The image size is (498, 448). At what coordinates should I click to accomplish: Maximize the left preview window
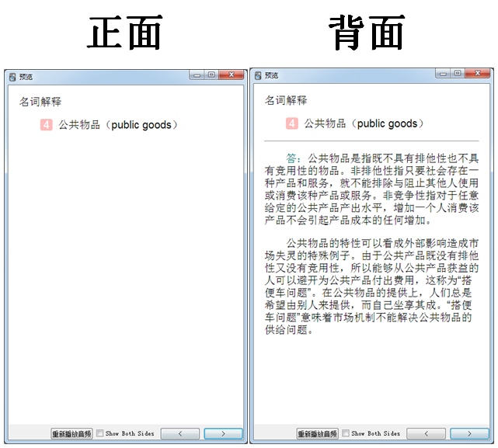pyautogui.click(x=211, y=75)
